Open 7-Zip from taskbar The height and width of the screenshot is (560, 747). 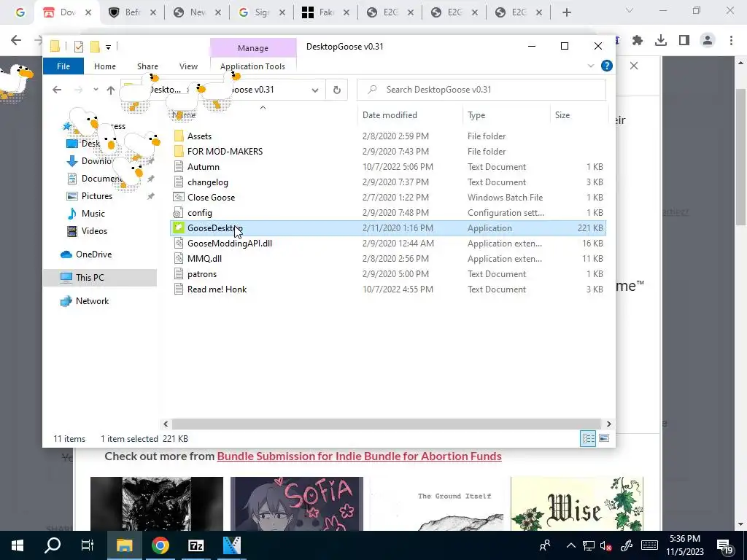(196, 545)
